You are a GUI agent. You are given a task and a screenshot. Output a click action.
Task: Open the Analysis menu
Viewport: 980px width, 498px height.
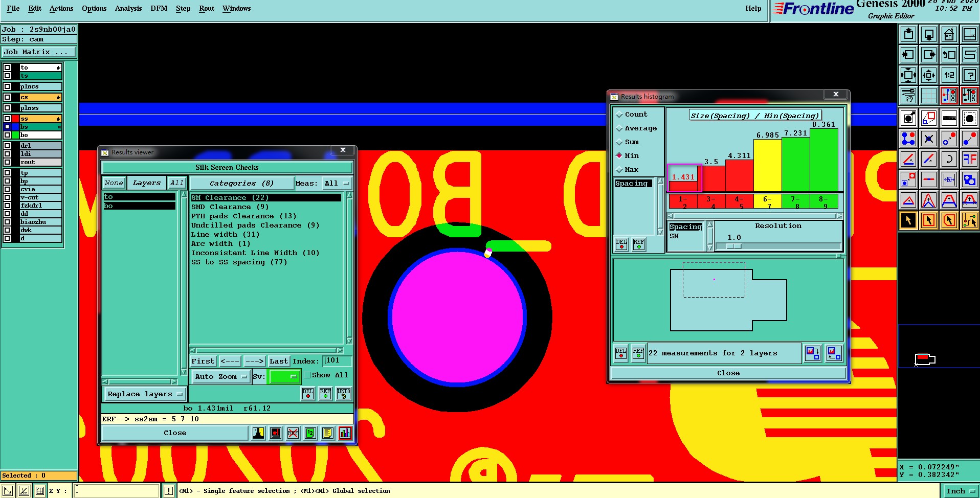(128, 8)
